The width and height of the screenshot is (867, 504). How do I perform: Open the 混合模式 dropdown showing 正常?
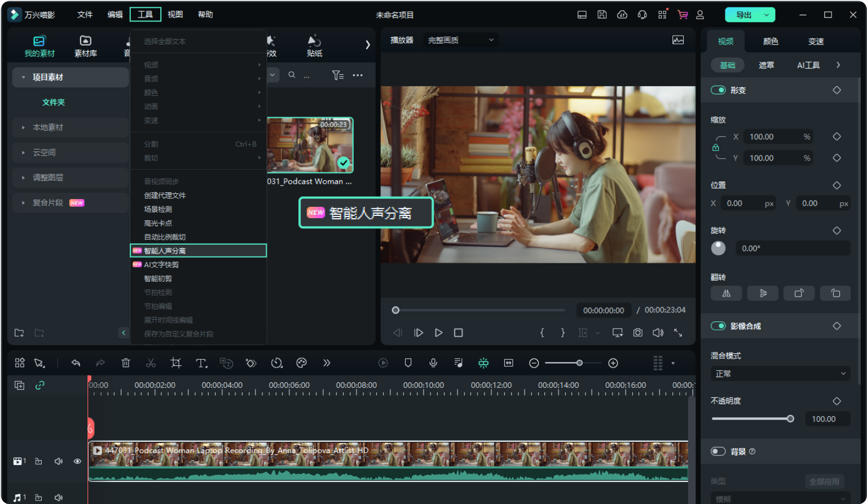(x=780, y=374)
